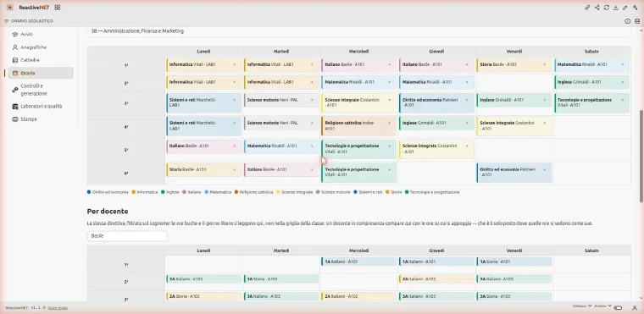The width and height of the screenshot is (644, 314).
Task: Click the ReactiveNET logo icon
Action: click(10, 8)
